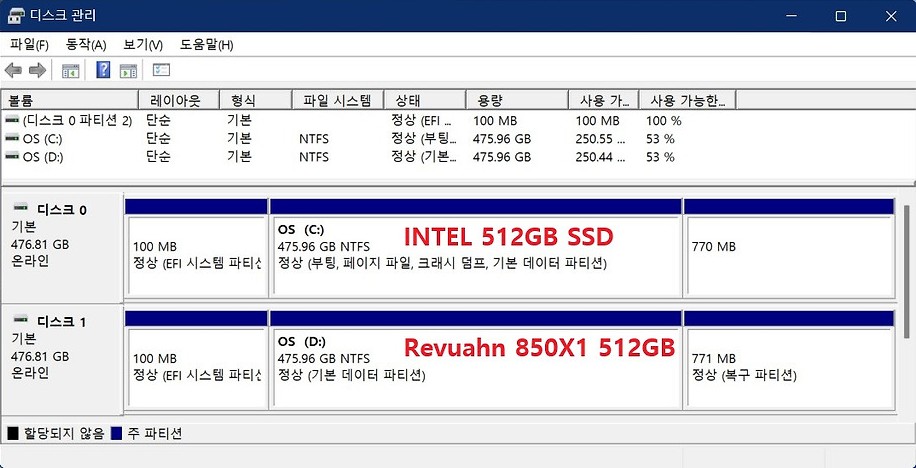Click 정상 (부팅... status cell
This screenshot has width=916, height=468.
424,139
